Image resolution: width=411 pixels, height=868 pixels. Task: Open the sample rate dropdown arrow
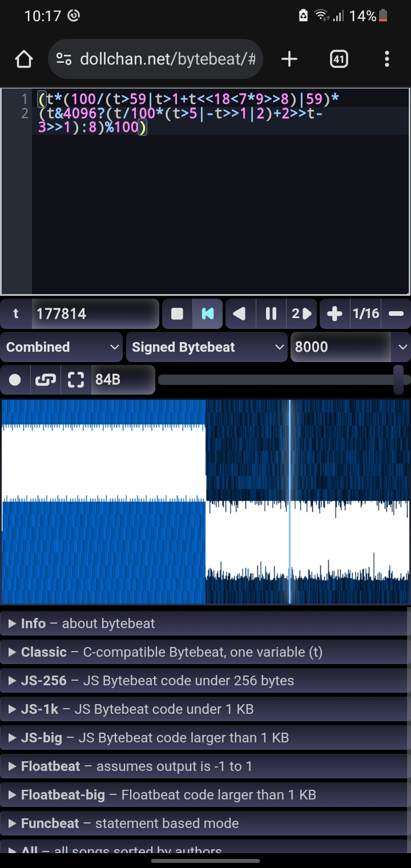(x=402, y=347)
